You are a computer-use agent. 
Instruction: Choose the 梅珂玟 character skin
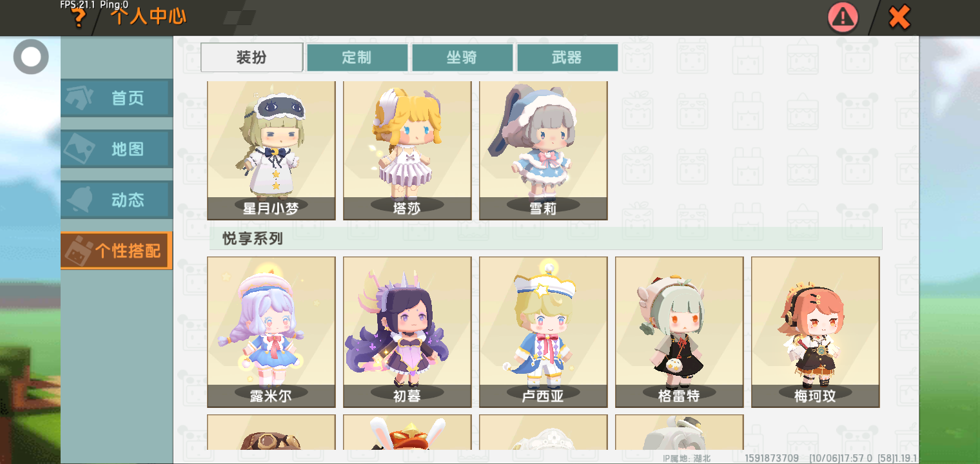(x=816, y=332)
